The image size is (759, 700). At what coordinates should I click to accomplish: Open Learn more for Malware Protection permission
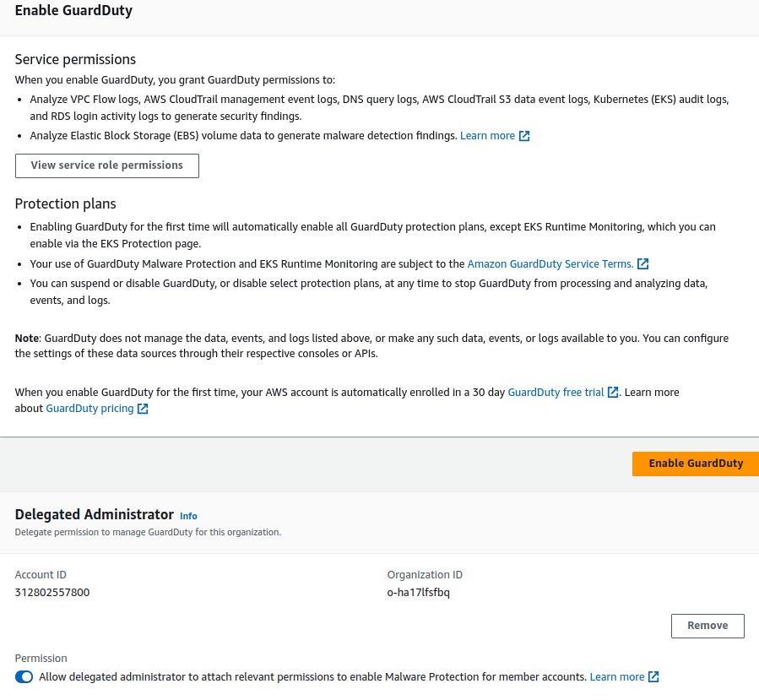tap(617, 677)
